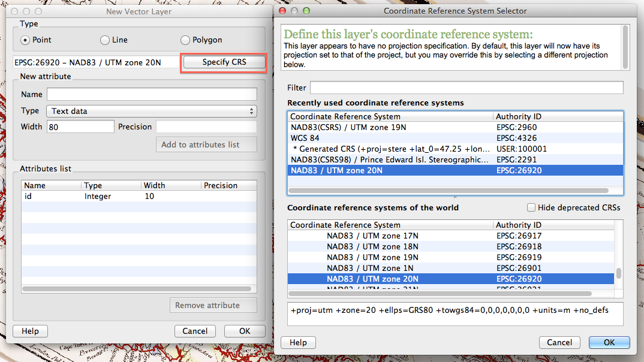644x362 pixels.
Task: Click the world CRS list vertical scrollbar
Action: 619,258
